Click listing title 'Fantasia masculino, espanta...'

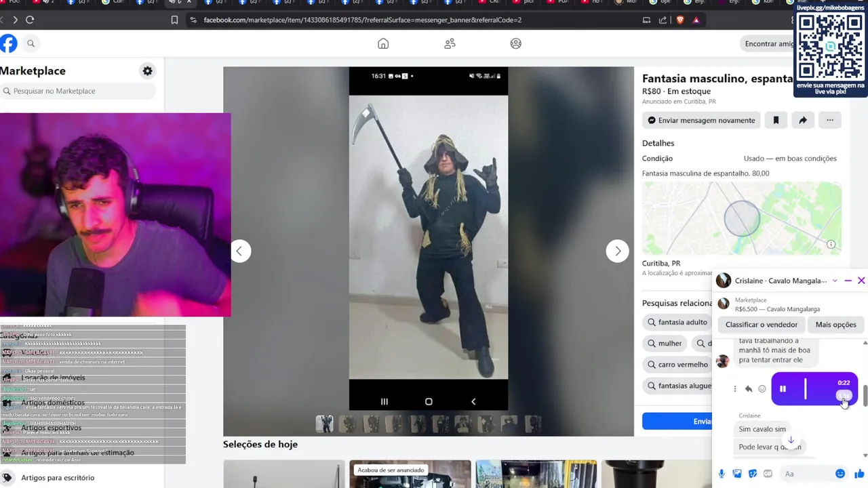point(717,79)
